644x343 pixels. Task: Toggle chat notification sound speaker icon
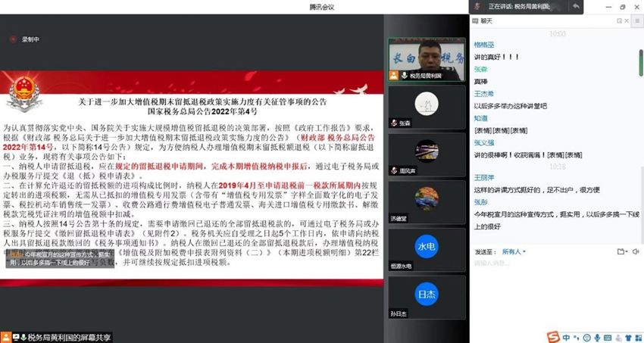point(635,251)
